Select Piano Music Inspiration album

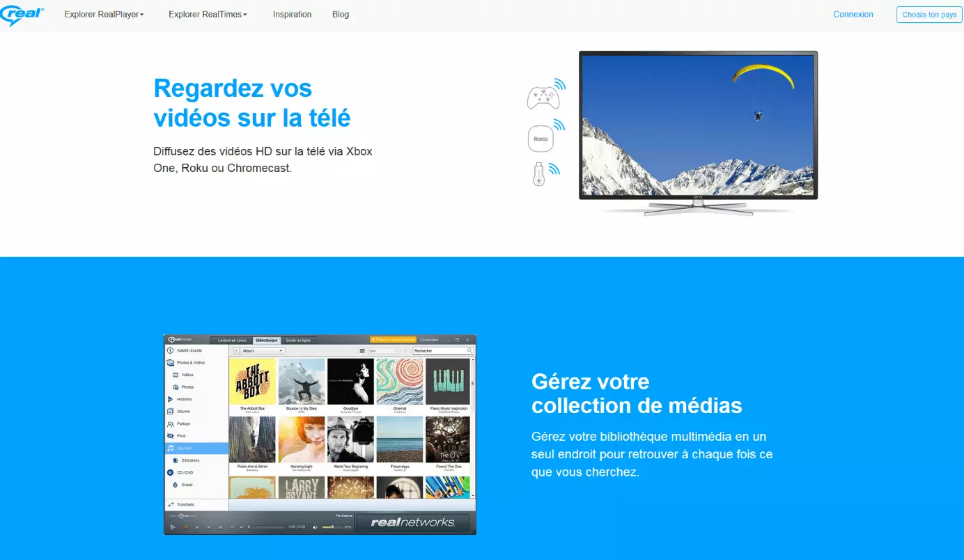(449, 382)
